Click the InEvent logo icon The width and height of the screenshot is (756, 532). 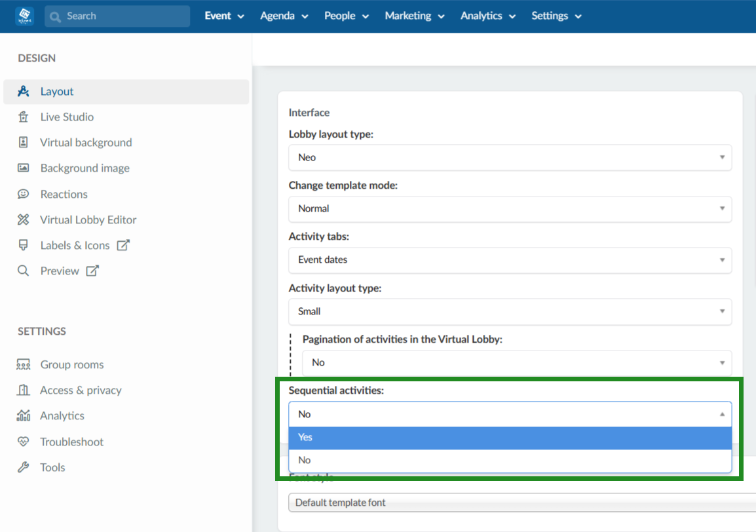(x=24, y=16)
